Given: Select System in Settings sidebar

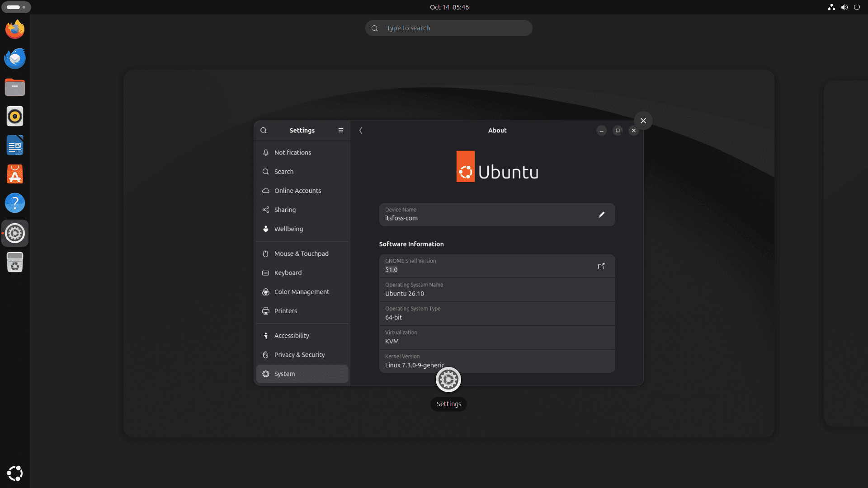Looking at the screenshot, I should (302, 374).
